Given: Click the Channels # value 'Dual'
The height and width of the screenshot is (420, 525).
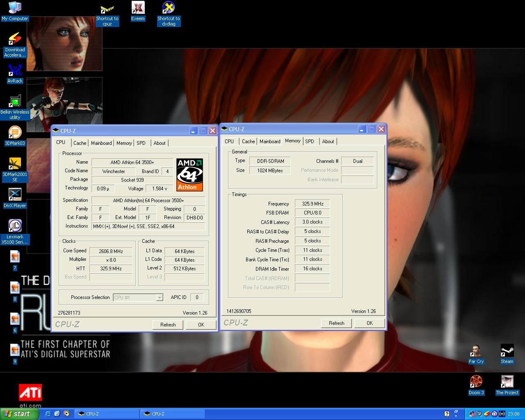Looking at the screenshot, I should click(x=358, y=161).
